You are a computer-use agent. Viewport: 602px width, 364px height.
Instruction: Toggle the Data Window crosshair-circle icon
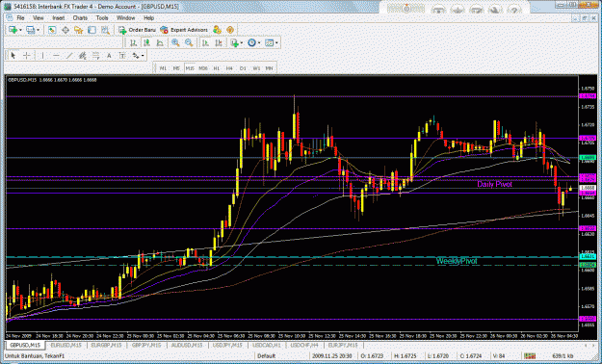(x=65, y=30)
